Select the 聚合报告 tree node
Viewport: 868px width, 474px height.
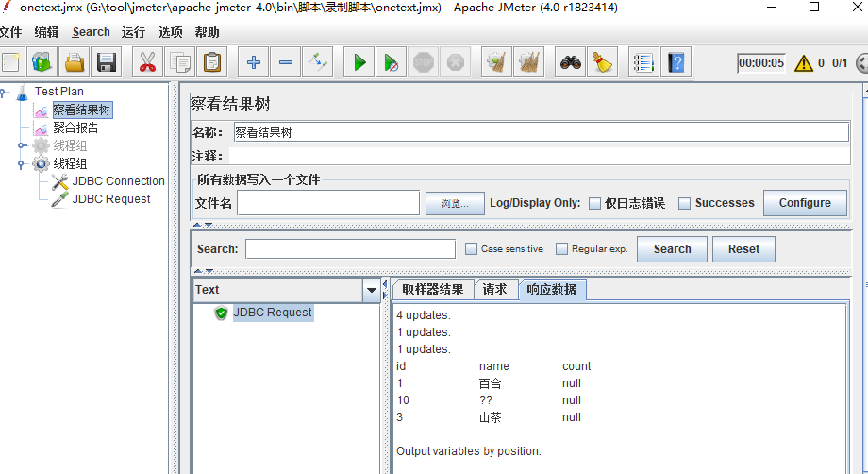point(75,127)
